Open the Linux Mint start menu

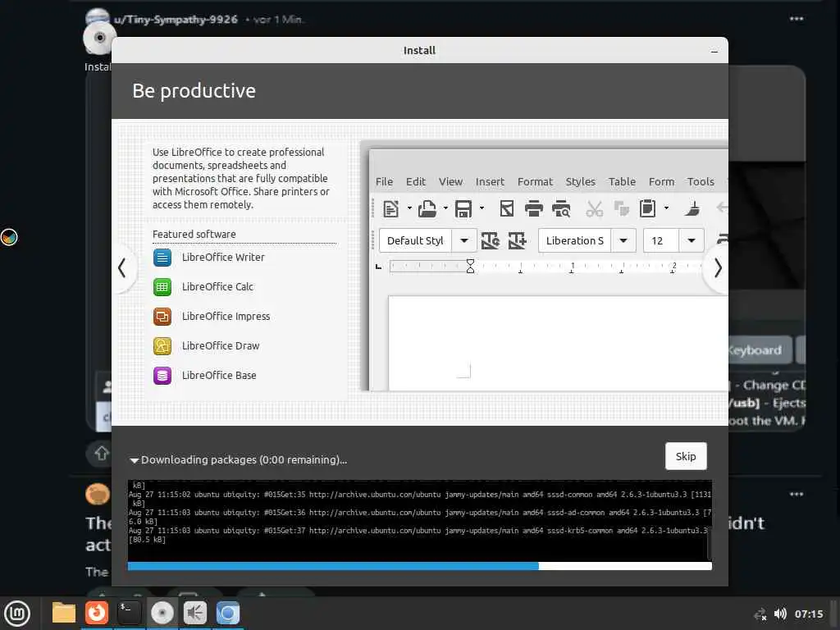18,614
